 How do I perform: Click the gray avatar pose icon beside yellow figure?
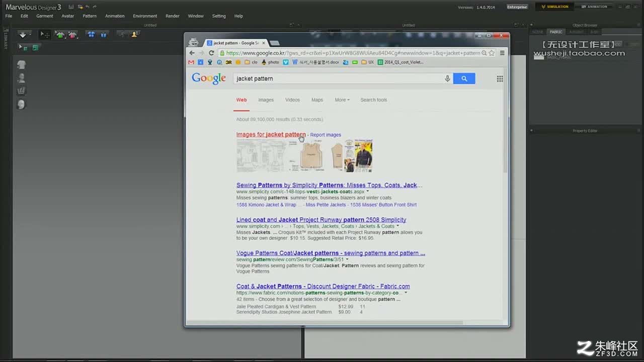point(122,35)
